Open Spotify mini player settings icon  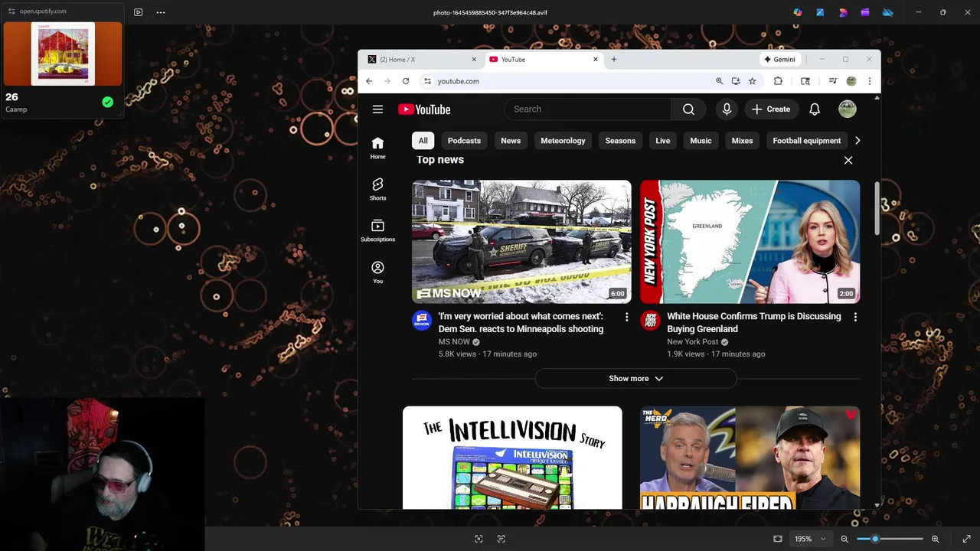point(11,11)
